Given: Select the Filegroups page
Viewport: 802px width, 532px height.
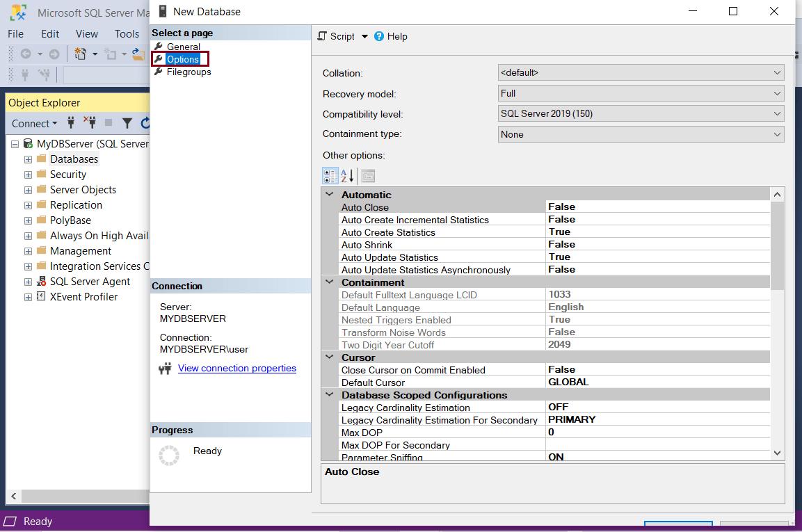Looking at the screenshot, I should [x=186, y=72].
